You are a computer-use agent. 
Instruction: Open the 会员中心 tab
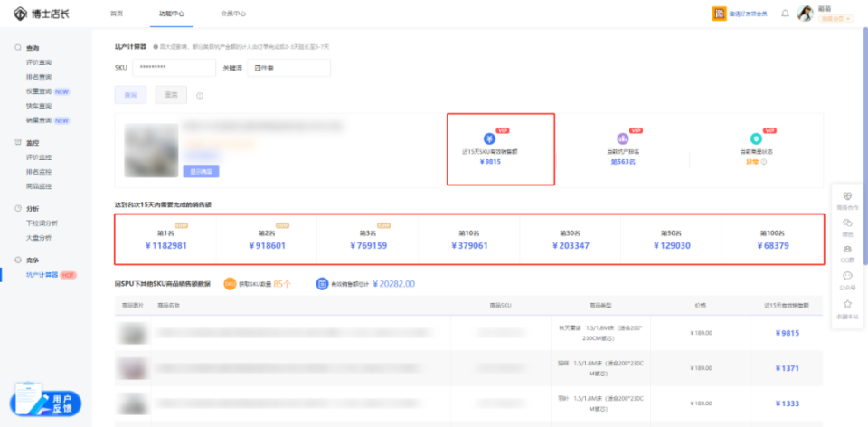click(232, 14)
